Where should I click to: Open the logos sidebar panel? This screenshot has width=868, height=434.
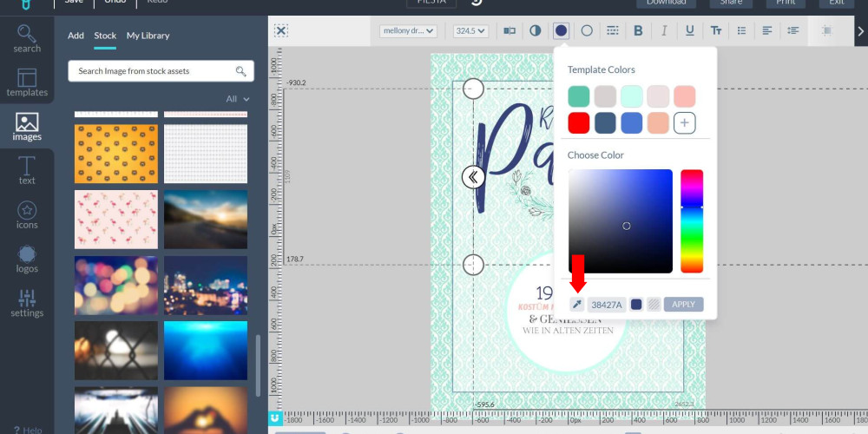pos(27,258)
